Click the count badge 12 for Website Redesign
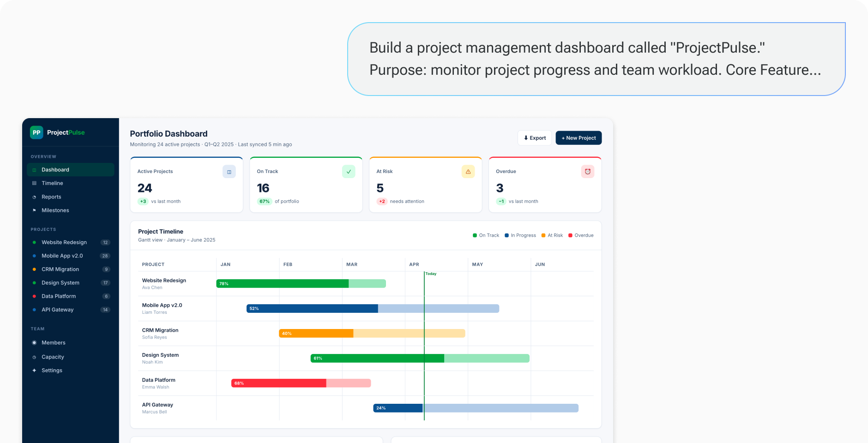868x443 pixels. [x=106, y=243]
